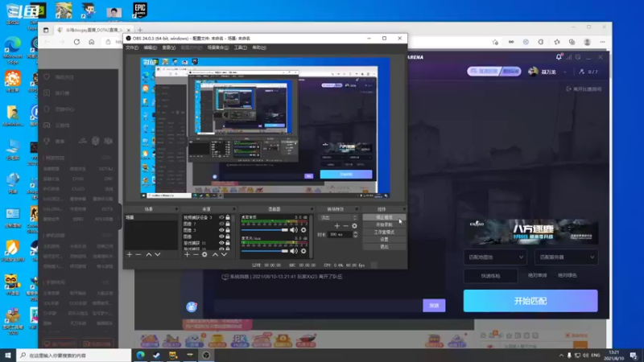644x362 pixels.
Task: Open Edge tab actions menu button
Action: (46, 30)
